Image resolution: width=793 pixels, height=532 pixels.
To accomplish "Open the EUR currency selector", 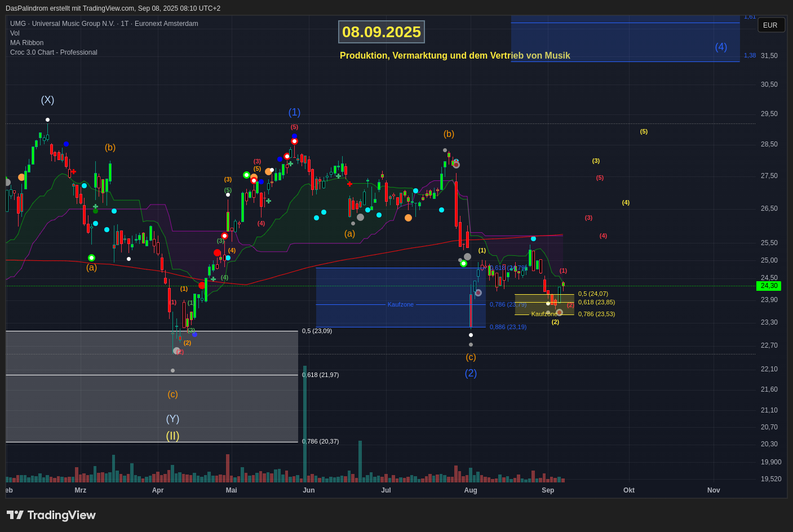I will (770, 25).
